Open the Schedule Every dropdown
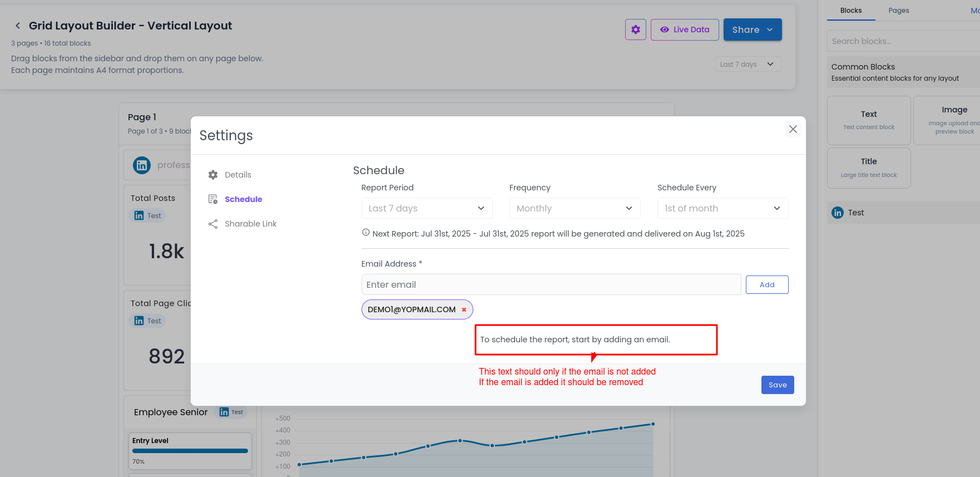980x477 pixels. (x=723, y=208)
